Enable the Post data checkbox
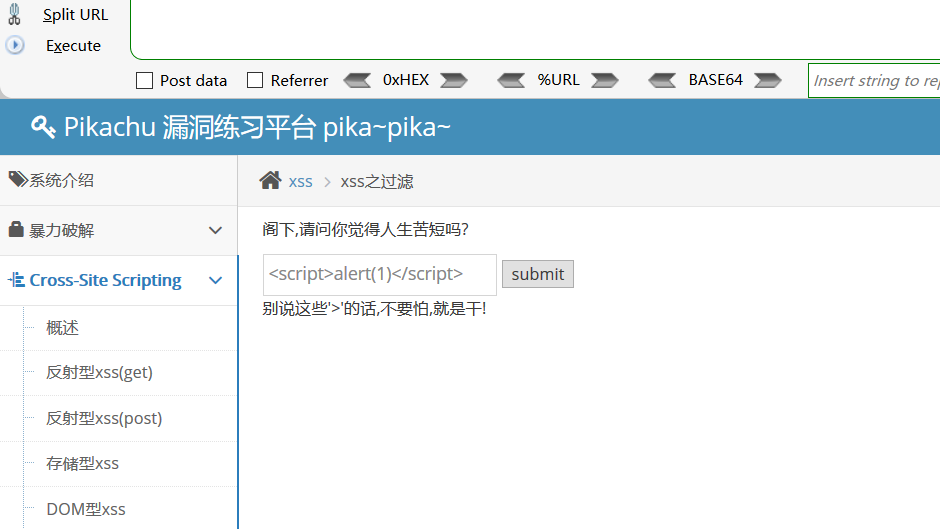 [x=144, y=80]
